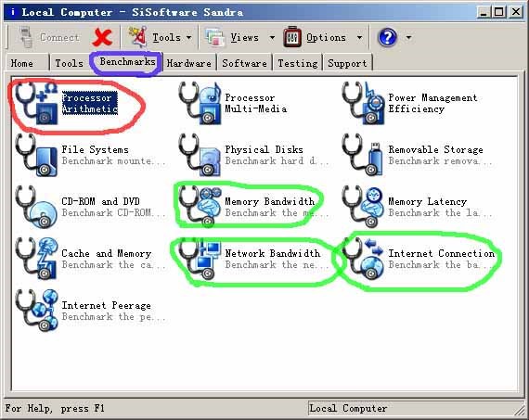Click the 'Internet Peerage' label text
This screenshot has width=529, height=420.
tap(107, 305)
